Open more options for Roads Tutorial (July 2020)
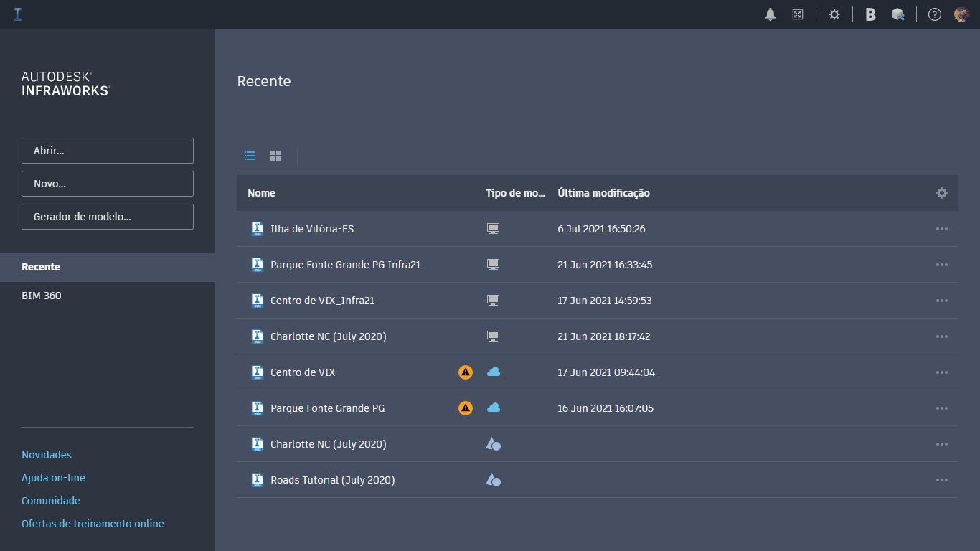This screenshot has width=980, height=551. click(942, 480)
